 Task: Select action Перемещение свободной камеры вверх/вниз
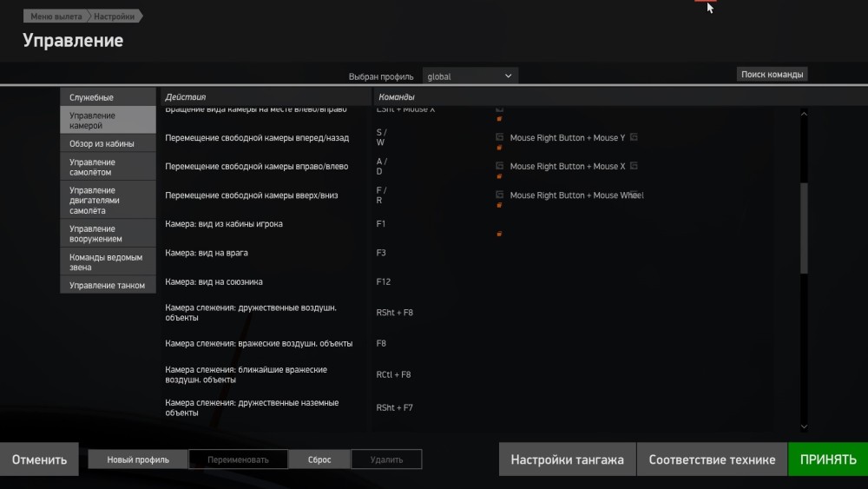(252, 195)
